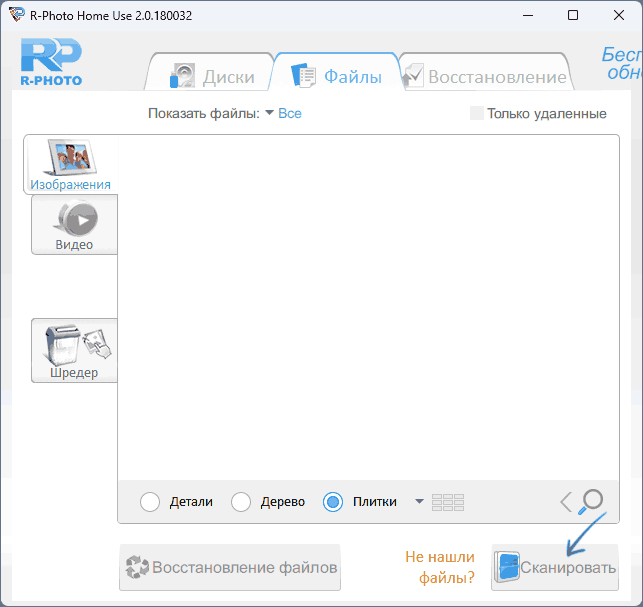Enable Только удаленные checkbox
643x607 pixels.
(x=477, y=113)
